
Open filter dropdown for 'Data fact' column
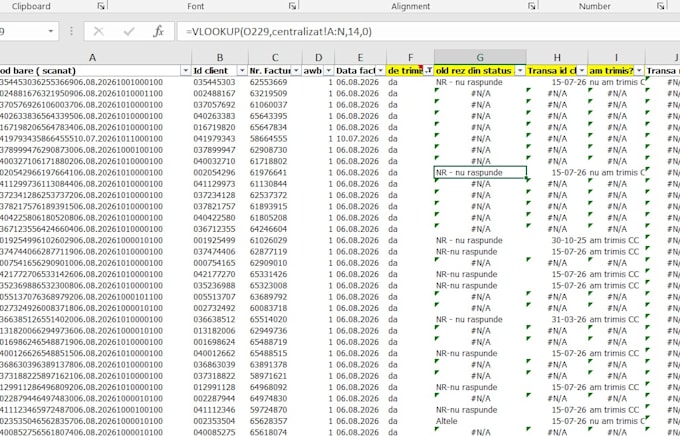pos(380,71)
